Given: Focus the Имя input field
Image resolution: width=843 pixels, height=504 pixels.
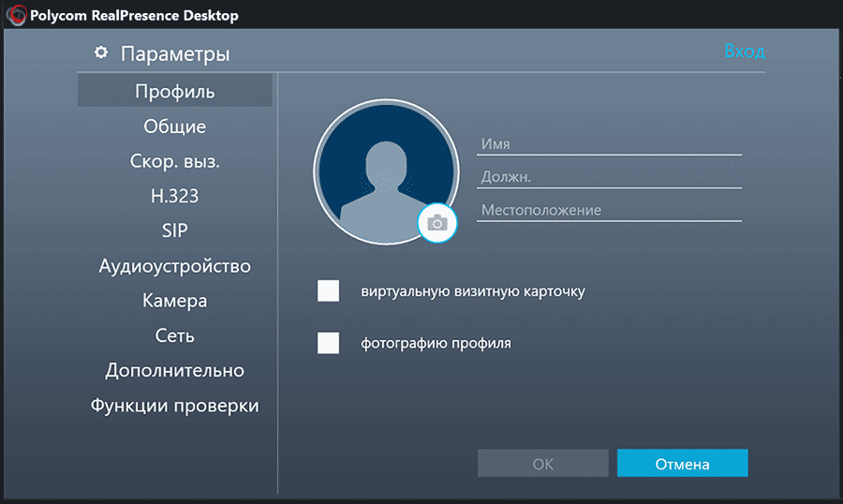Looking at the screenshot, I should 609,144.
